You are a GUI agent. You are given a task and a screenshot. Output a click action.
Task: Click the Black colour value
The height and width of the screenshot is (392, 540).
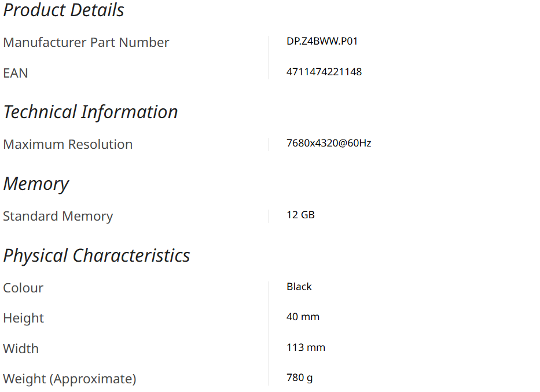click(x=299, y=287)
